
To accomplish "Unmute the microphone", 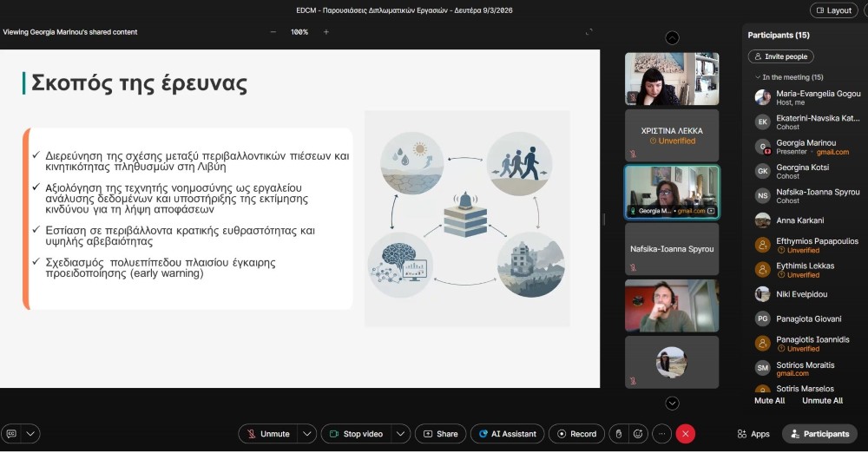I will tap(267, 434).
